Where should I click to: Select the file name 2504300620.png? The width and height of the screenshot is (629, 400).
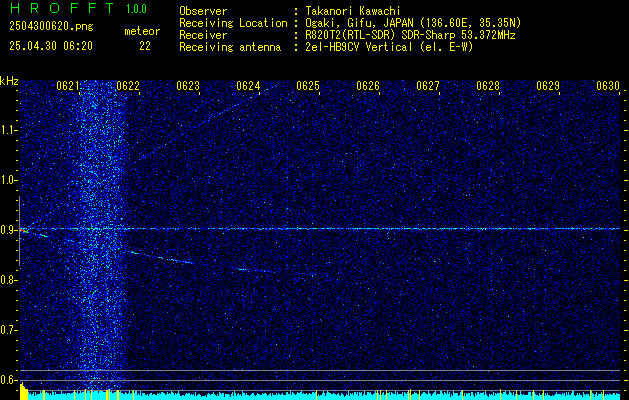pyautogui.click(x=51, y=27)
